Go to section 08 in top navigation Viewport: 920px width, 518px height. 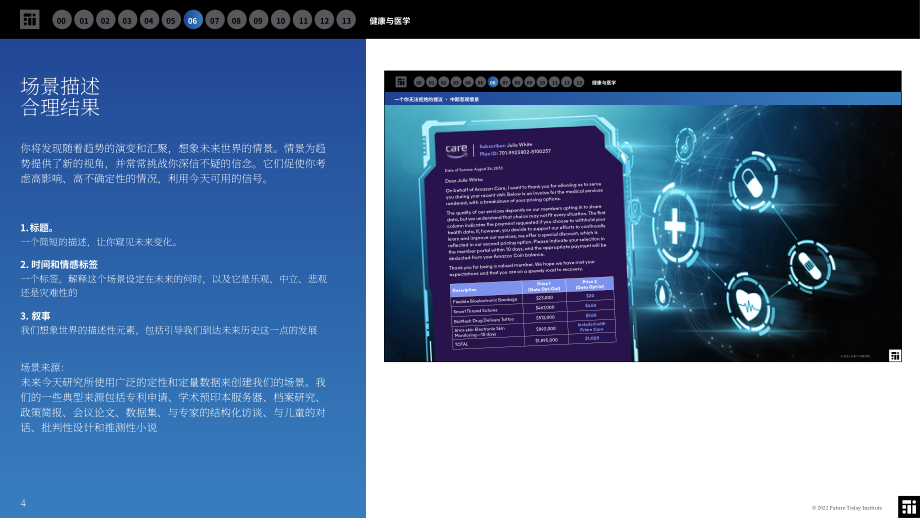point(236,20)
